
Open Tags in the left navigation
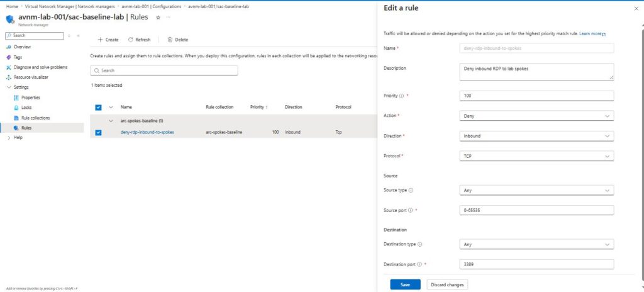click(18, 57)
